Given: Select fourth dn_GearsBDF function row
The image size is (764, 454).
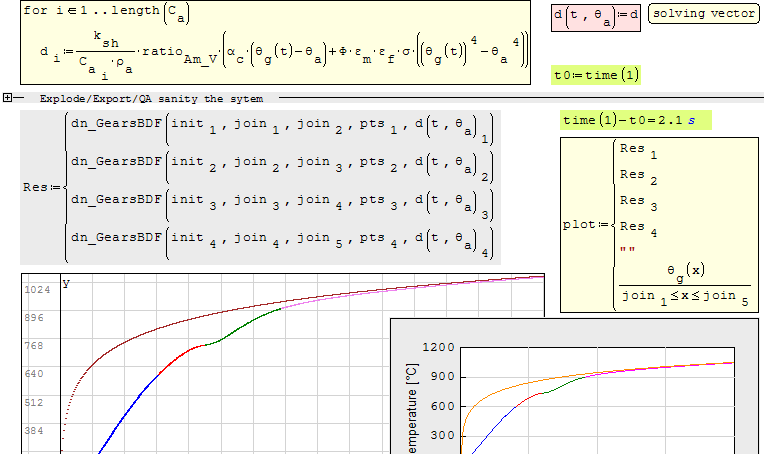Looking at the screenshot, I should tap(280, 242).
